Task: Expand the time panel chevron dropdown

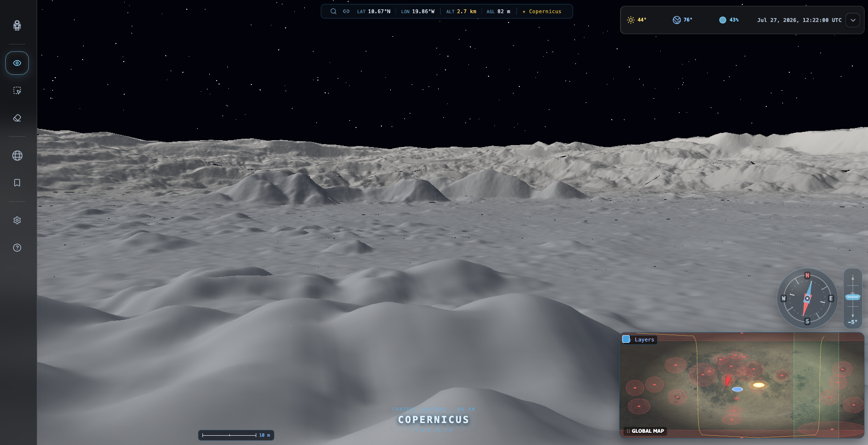Action: (x=853, y=20)
